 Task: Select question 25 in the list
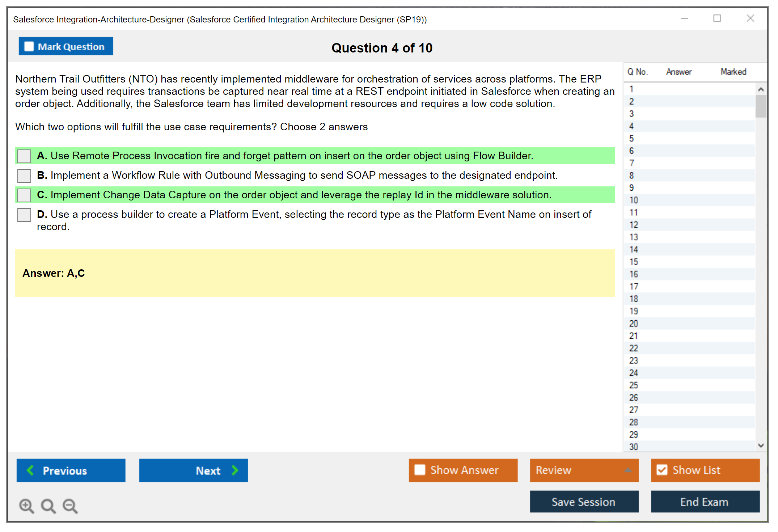634,385
